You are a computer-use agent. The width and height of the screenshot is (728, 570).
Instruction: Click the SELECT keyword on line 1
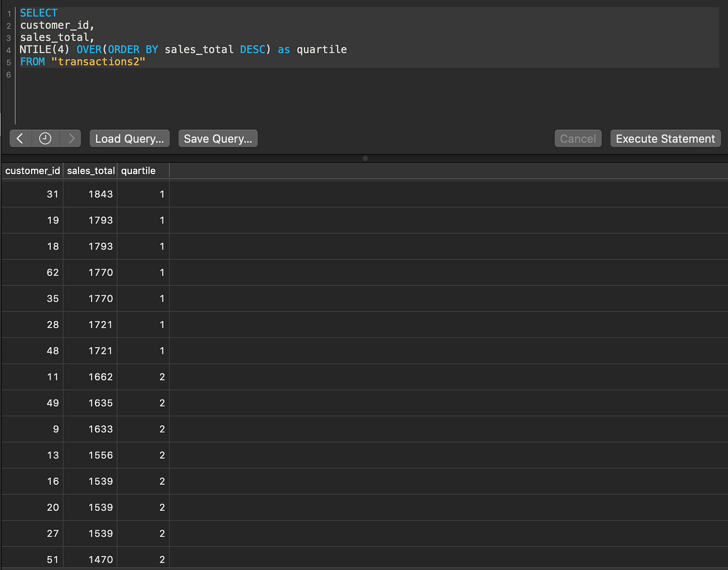click(x=38, y=12)
